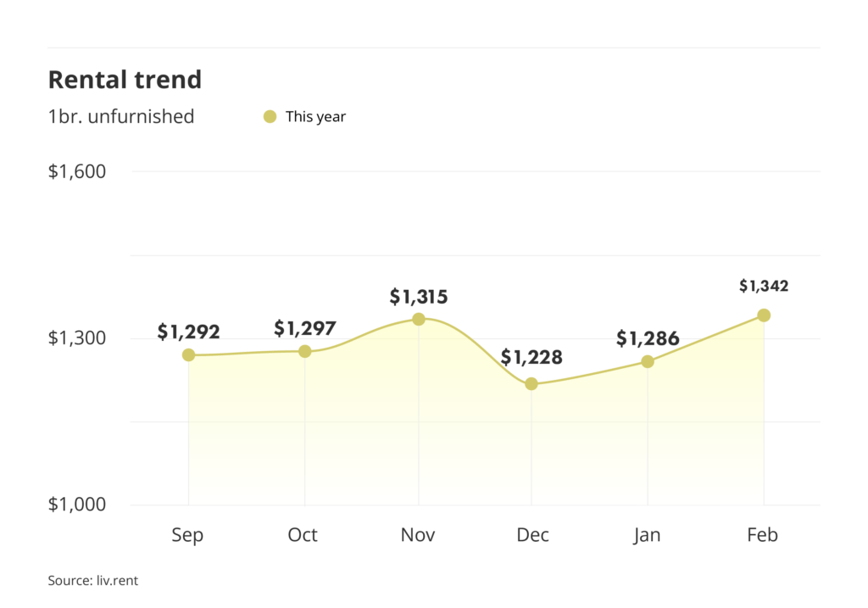Click the $1,286 value label

pos(648,339)
